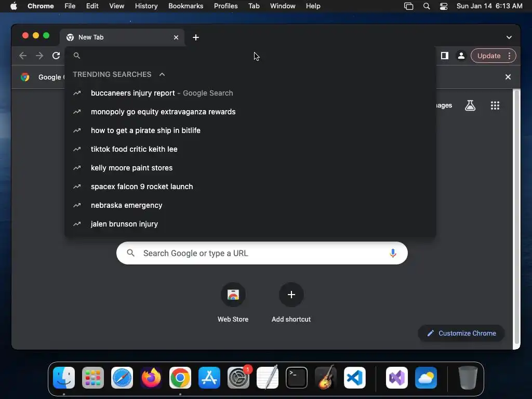Click the Update button
The image size is (532, 399).
[488, 56]
